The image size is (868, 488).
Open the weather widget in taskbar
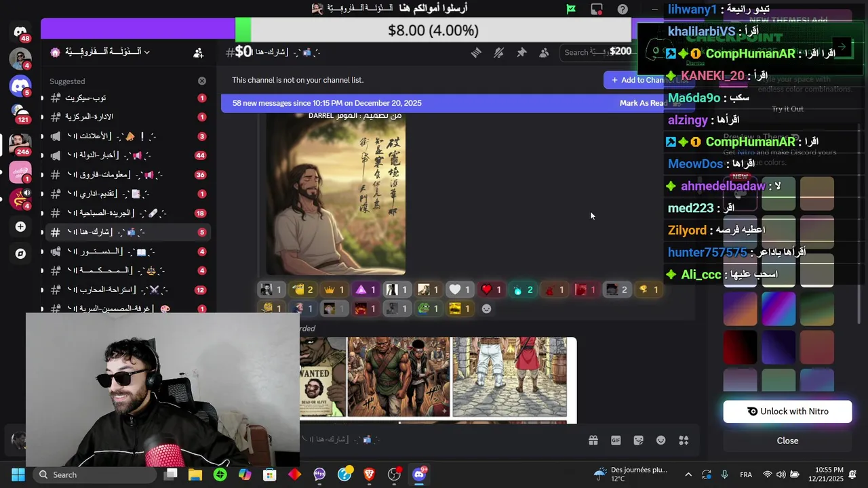[x=631, y=474]
